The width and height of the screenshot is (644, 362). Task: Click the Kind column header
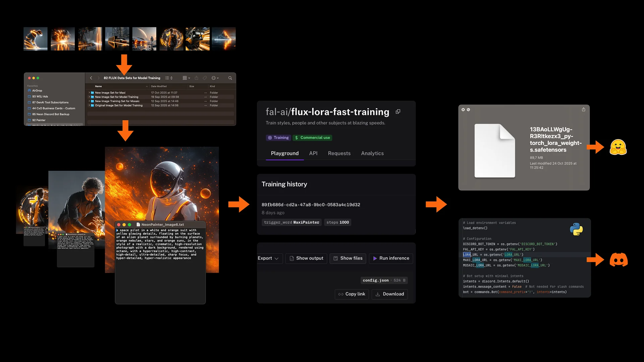click(212, 86)
